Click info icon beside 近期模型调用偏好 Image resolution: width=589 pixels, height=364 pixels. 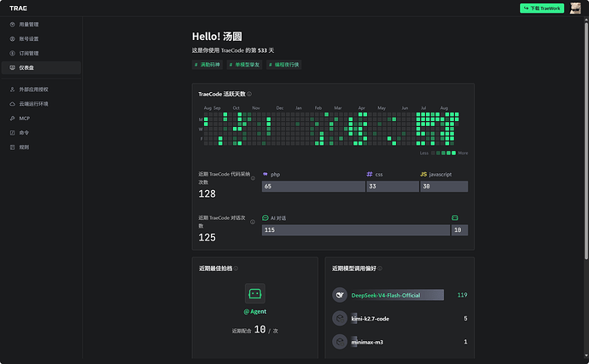click(380, 269)
